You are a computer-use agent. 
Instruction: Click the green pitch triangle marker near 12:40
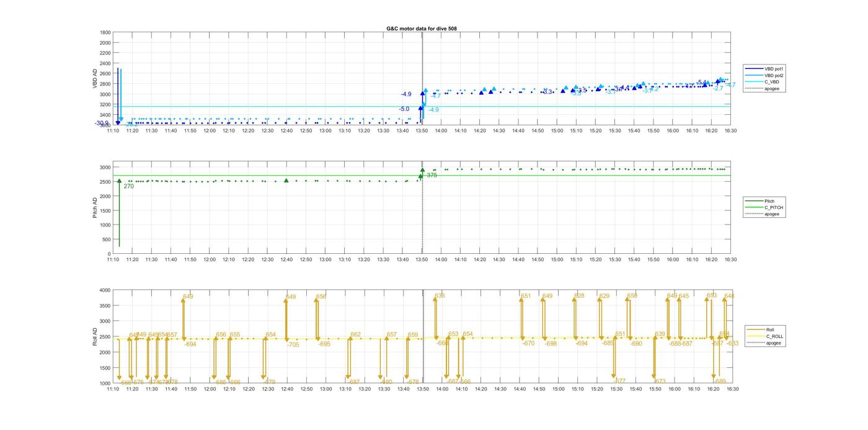coord(286,181)
